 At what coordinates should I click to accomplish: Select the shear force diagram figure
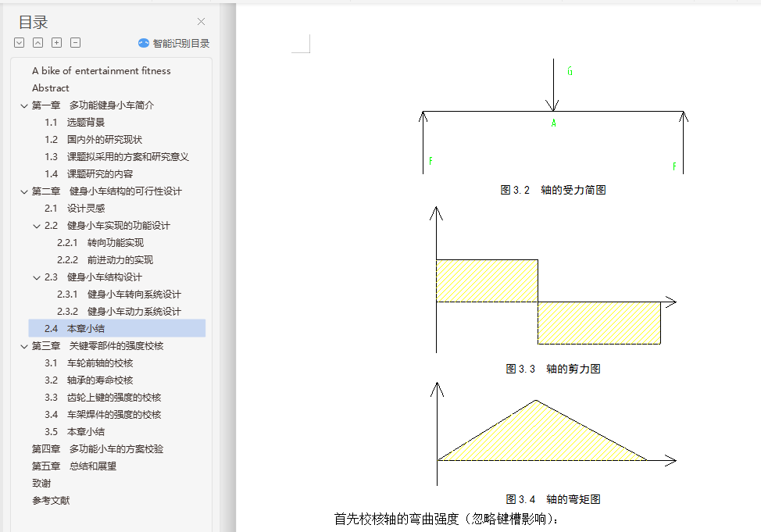[x=553, y=280]
